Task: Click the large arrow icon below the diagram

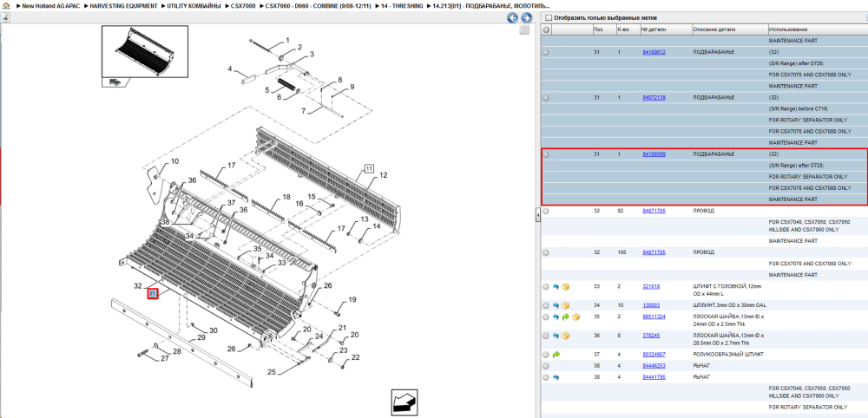Action: click(404, 403)
